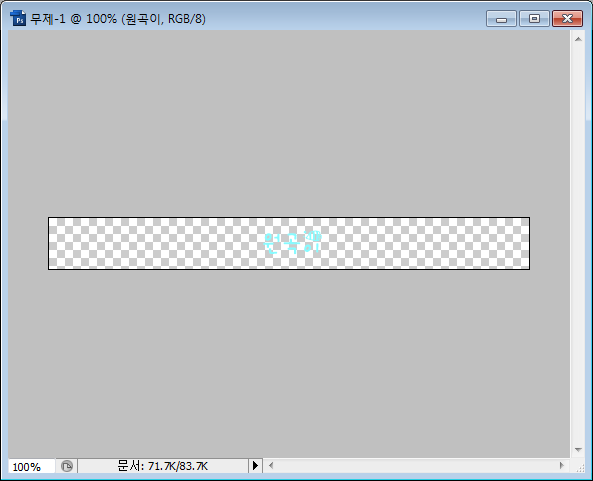The image size is (593, 481).
Task: Click the horizontal scrollbar right arrow
Action: pos(561,465)
